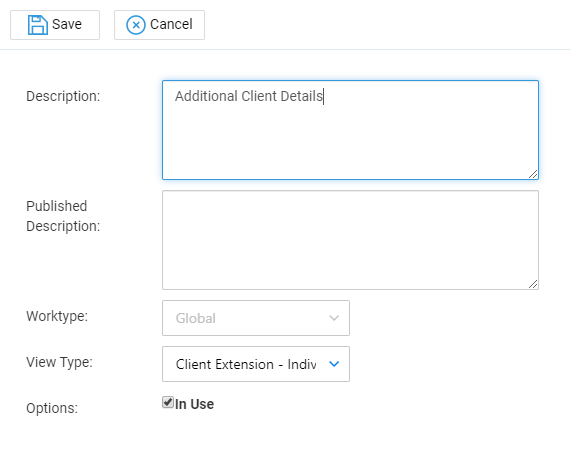Click the floppy disk Save icon
The height and width of the screenshot is (463, 570).
pyautogui.click(x=38, y=25)
